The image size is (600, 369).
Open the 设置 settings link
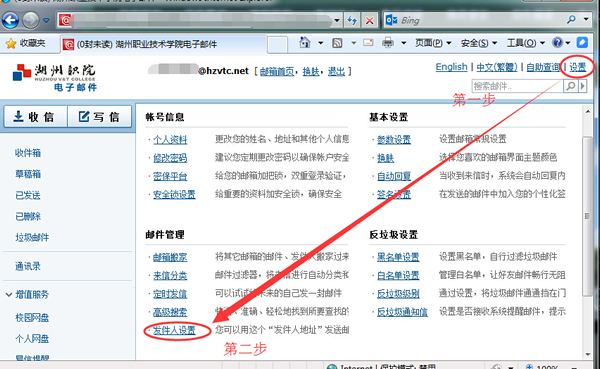point(577,67)
